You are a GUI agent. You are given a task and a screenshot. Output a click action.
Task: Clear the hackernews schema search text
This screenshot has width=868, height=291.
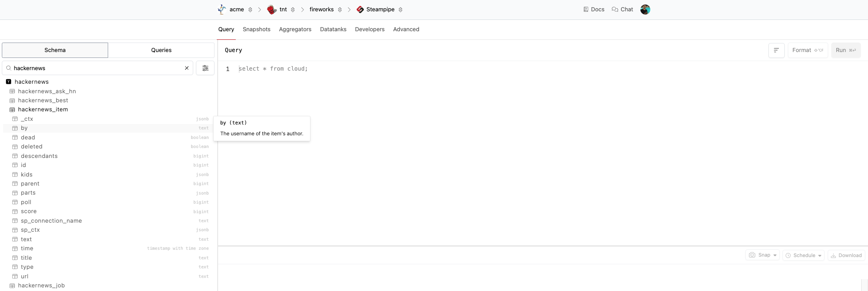coord(186,68)
